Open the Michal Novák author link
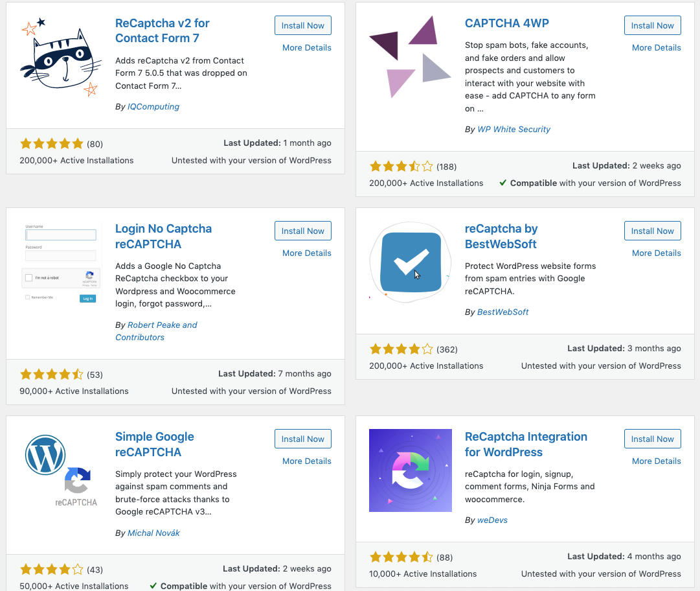This screenshot has height=591, width=700. (x=153, y=533)
